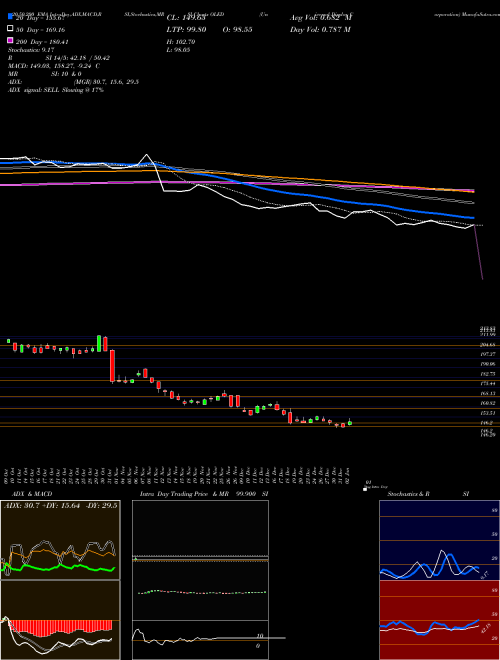Click the 'Day Vol: 0.787 M' figure
This screenshot has height=660, width=500.
[320, 29]
